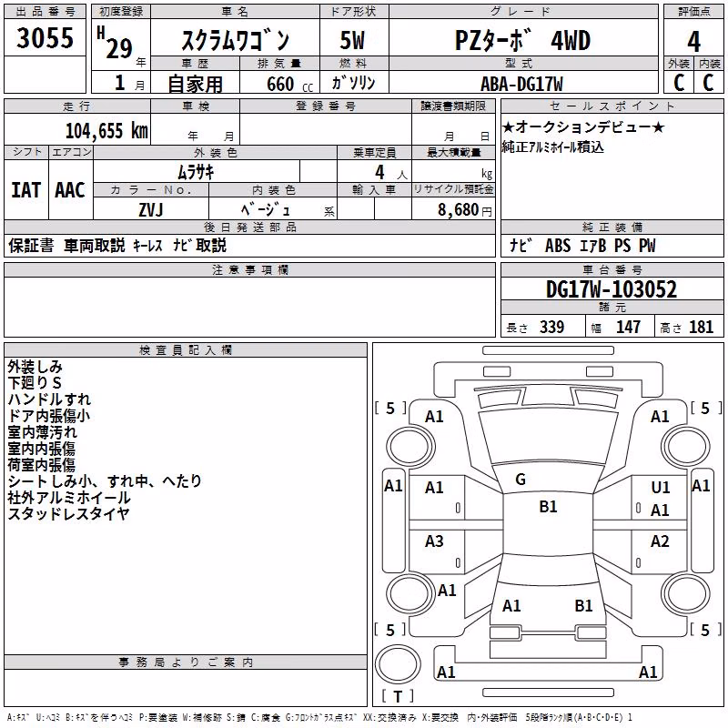Select 保証書 in later-shipped parts
This screenshot has height=728, width=728.
(x=31, y=245)
